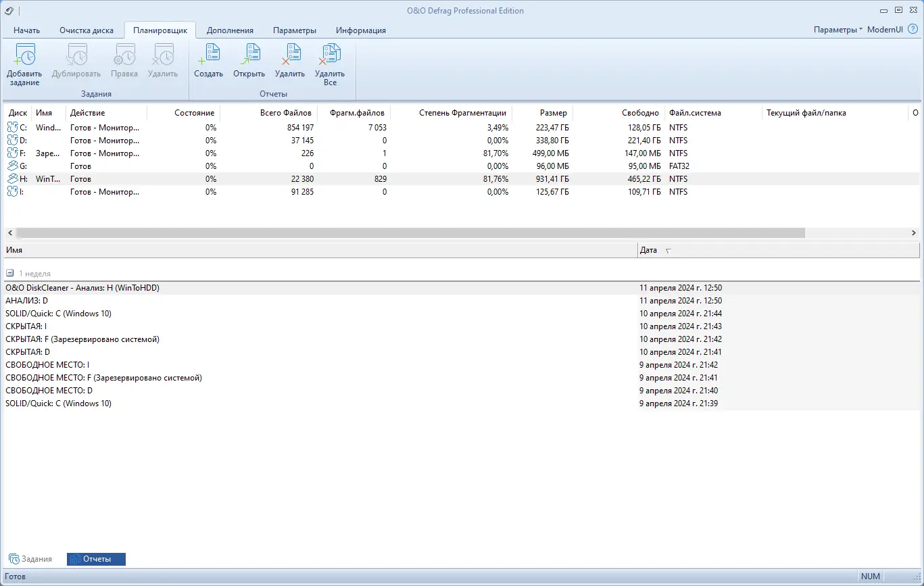Open the Дополнения tab
Image resolution: width=924 pixels, height=586 pixels.
pyautogui.click(x=230, y=30)
